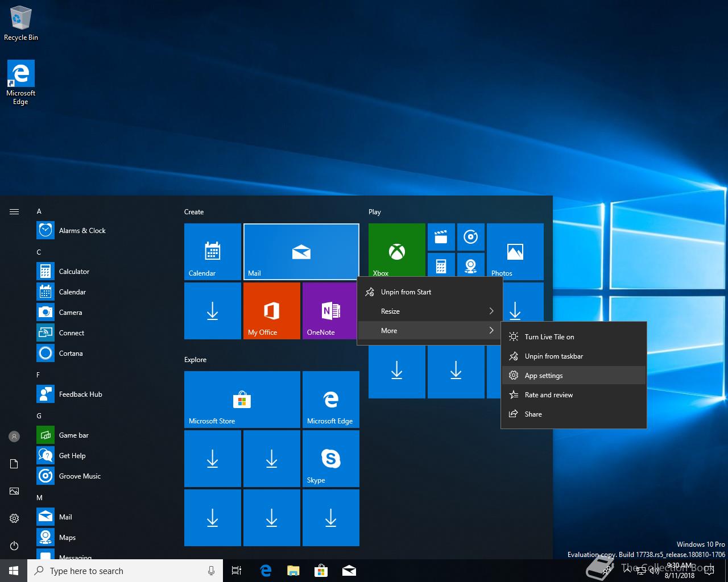Screen dimensions: 728x582
Task: Click the Start button on the taskbar
Action: (x=14, y=571)
